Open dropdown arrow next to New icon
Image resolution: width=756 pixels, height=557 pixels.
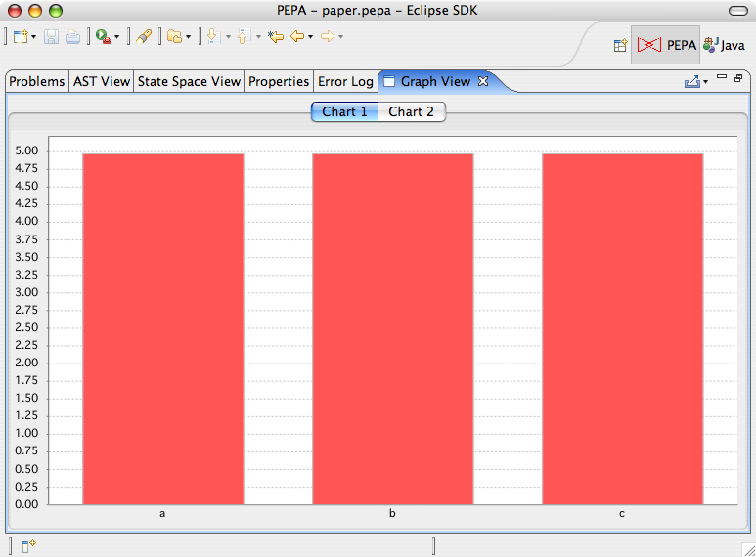34,38
